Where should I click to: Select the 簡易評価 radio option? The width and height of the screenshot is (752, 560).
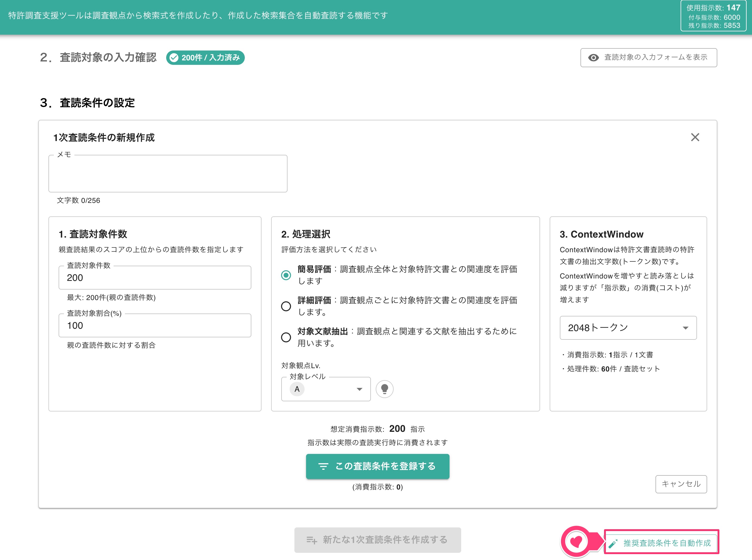point(286,275)
